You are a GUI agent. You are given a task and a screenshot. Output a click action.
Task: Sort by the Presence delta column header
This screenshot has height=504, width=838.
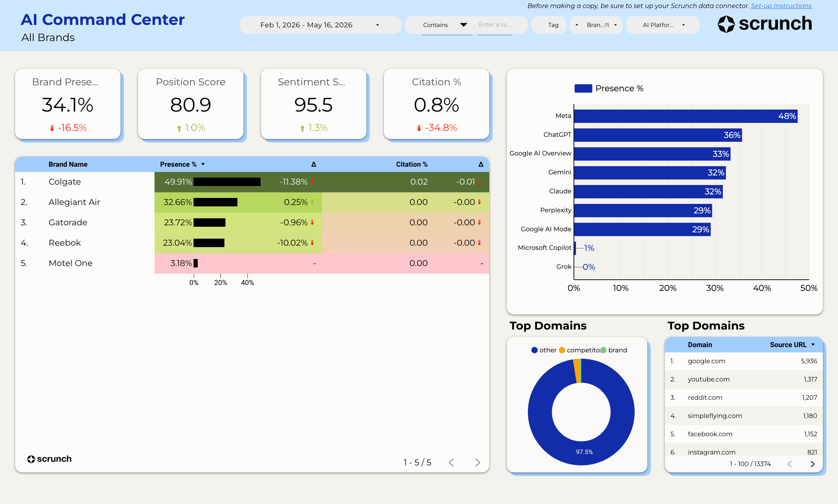tap(314, 164)
